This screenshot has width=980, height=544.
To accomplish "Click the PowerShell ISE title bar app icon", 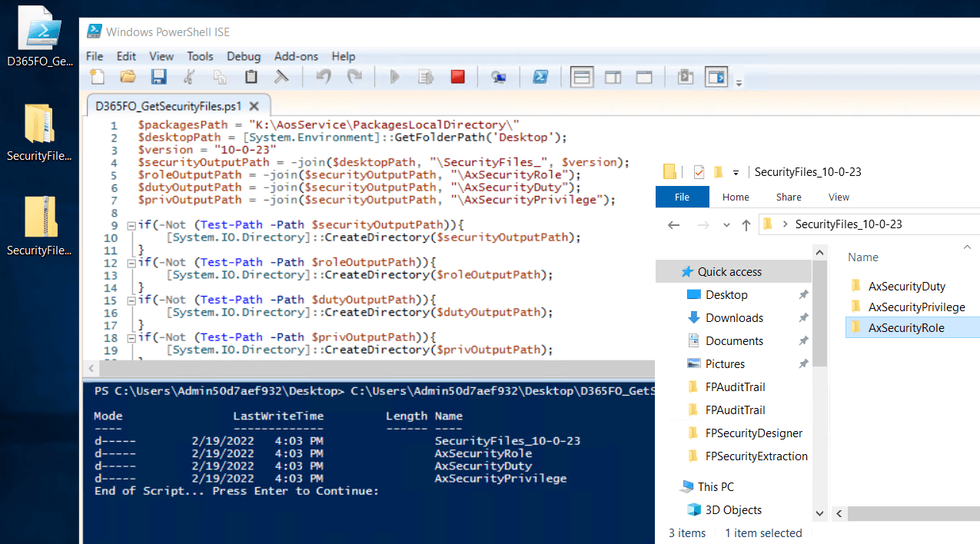I will tap(95, 32).
